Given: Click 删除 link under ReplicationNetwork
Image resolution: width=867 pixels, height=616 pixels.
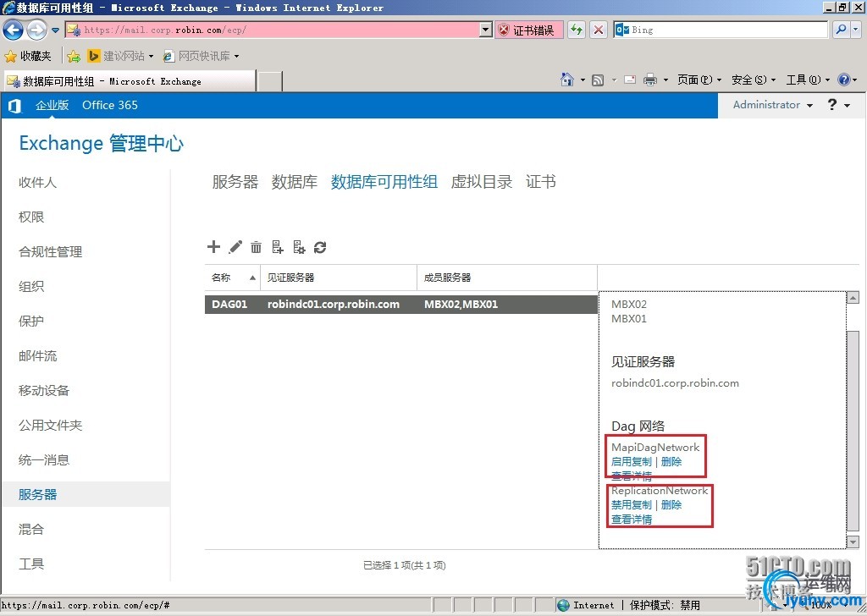Looking at the screenshot, I should coord(671,505).
